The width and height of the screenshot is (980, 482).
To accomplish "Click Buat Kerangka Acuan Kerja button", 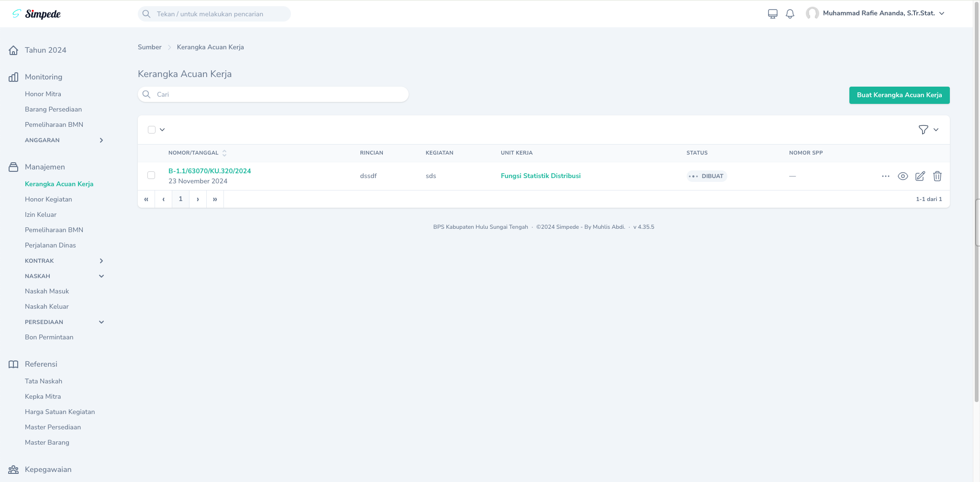I will (x=899, y=95).
